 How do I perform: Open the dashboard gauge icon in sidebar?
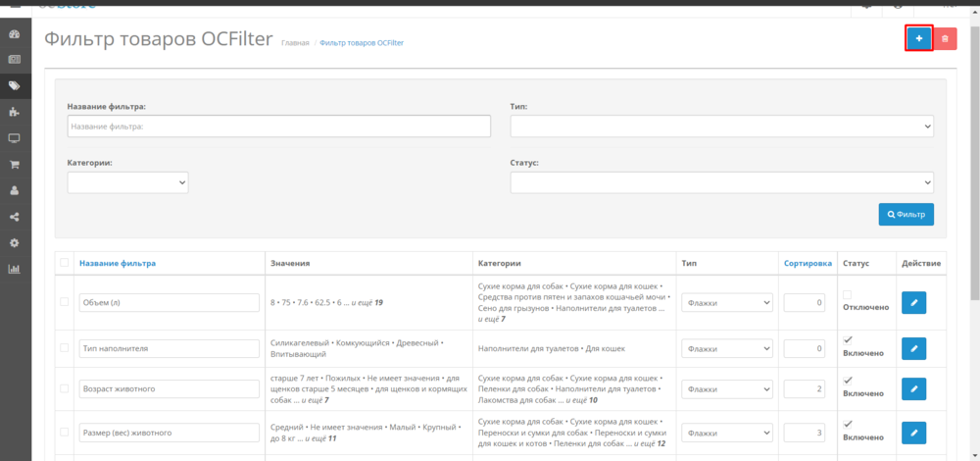point(15,34)
